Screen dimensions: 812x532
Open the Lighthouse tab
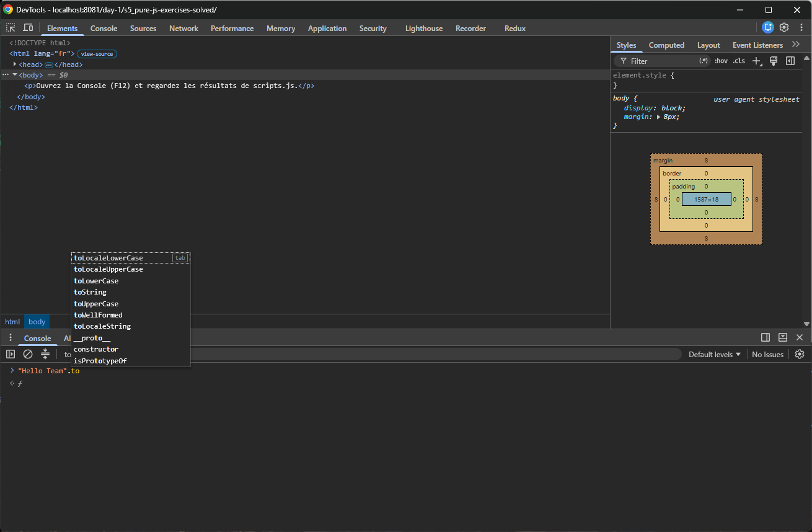coord(424,29)
